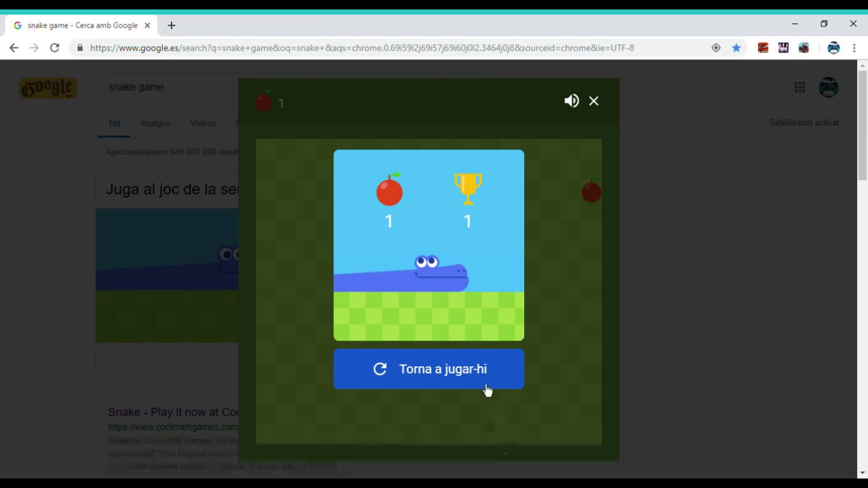Click the golden trophy icon
The height and width of the screenshot is (488, 868).
pyautogui.click(x=468, y=188)
